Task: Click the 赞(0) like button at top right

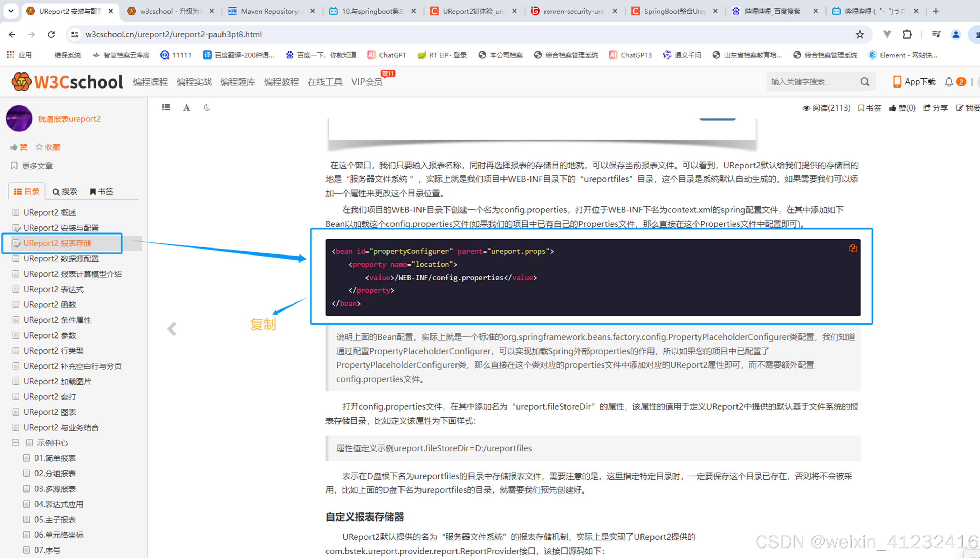Action: pyautogui.click(x=902, y=108)
